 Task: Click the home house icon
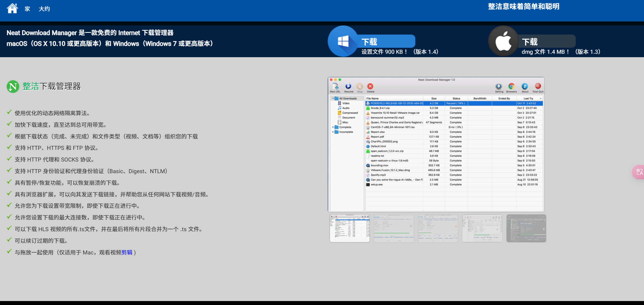pos(12,8)
